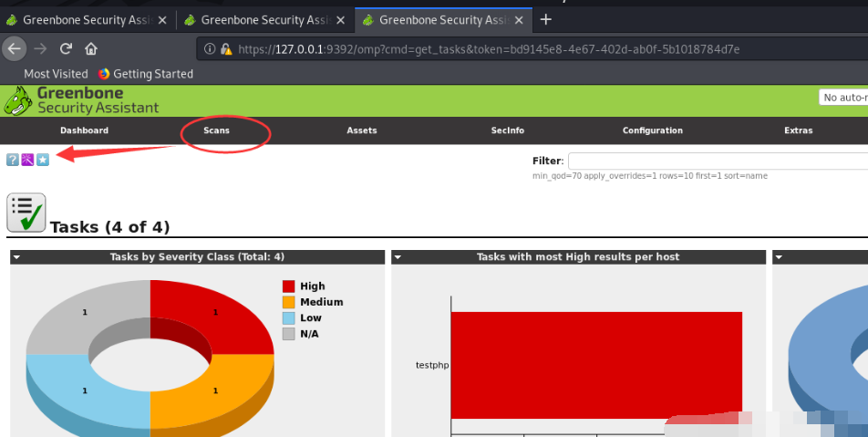Click the Medium orange legend swatch
The image size is (868, 437).
288,302
